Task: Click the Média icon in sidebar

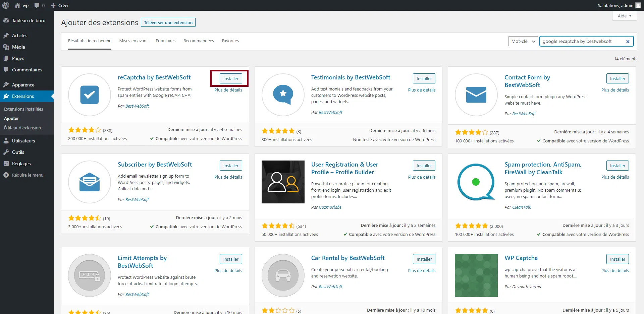Action: click(x=6, y=47)
